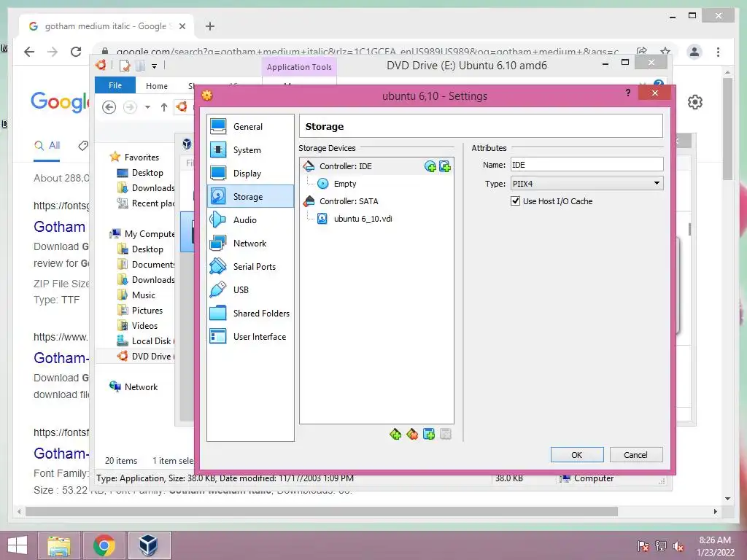Open the taskbar clock and date
Image resolution: width=747 pixels, height=560 pixels.
click(715, 546)
